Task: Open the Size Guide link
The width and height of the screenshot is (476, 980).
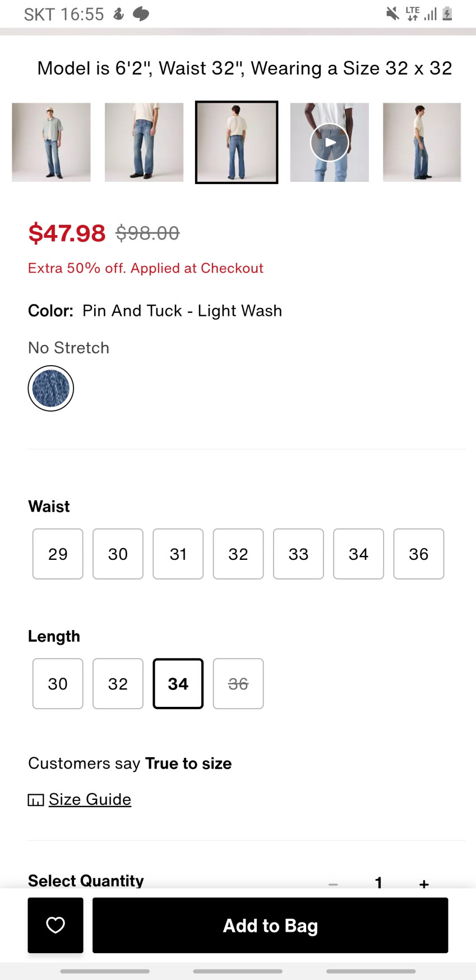Action: (x=90, y=799)
